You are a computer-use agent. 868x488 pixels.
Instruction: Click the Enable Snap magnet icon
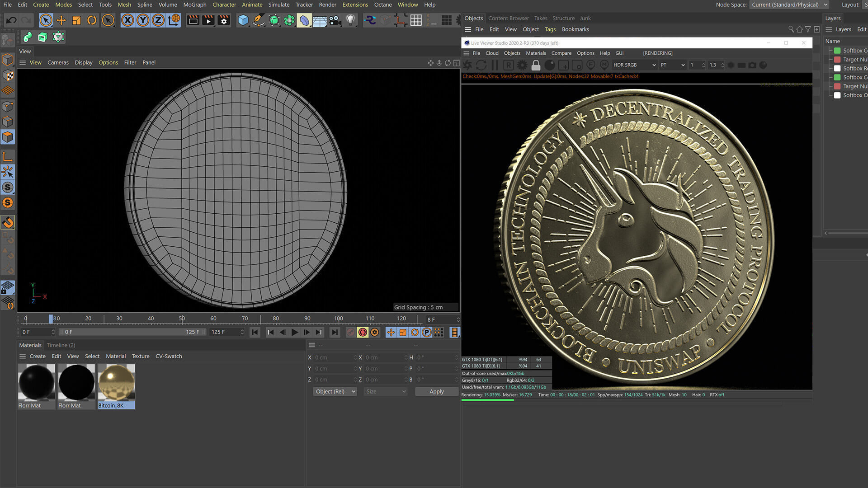[8, 222]
